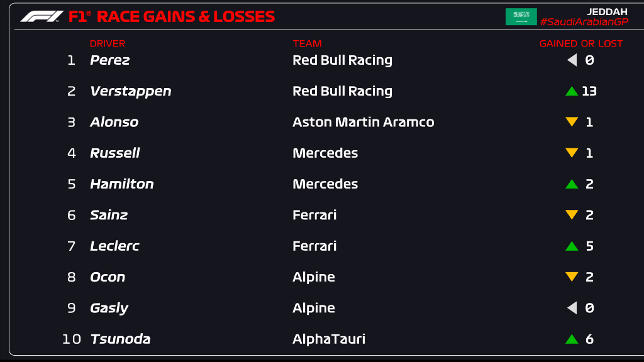Click the green up arrow in Leclerc's row

pyautogui.click(x=571, y=246)
